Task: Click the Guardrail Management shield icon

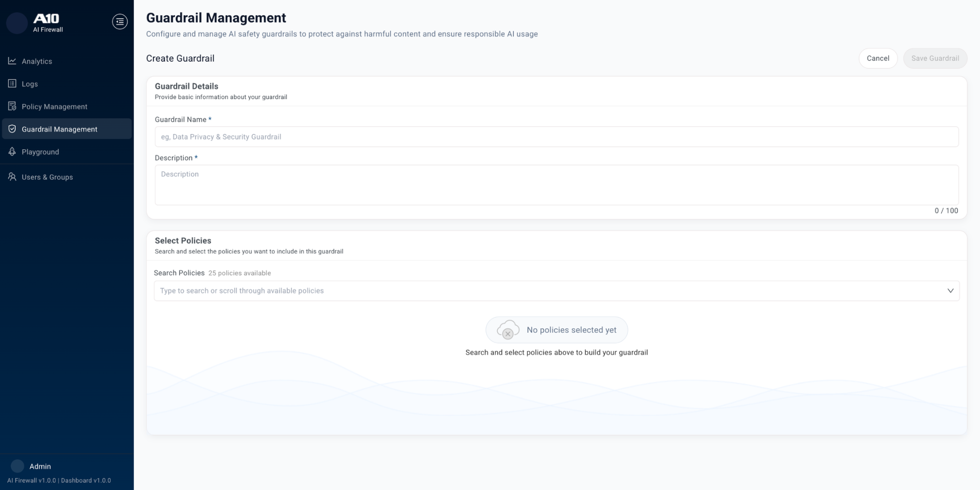Action: coord(12,129)
